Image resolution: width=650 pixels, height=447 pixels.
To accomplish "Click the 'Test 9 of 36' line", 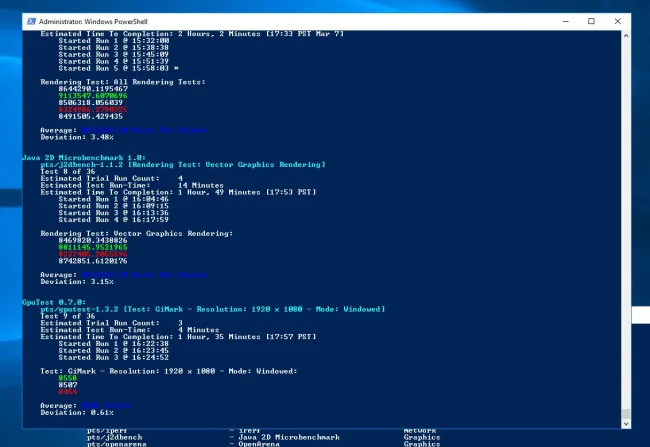I will tap(68, 316).
